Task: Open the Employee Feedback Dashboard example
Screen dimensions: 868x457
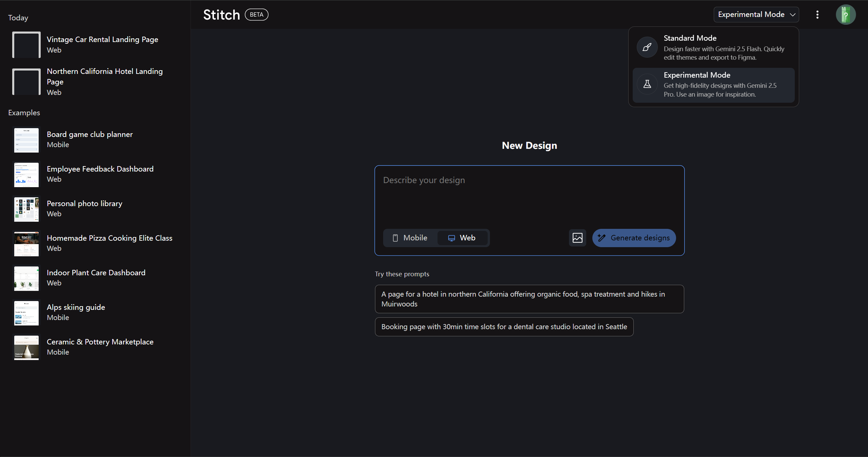Action: [100, 174]
